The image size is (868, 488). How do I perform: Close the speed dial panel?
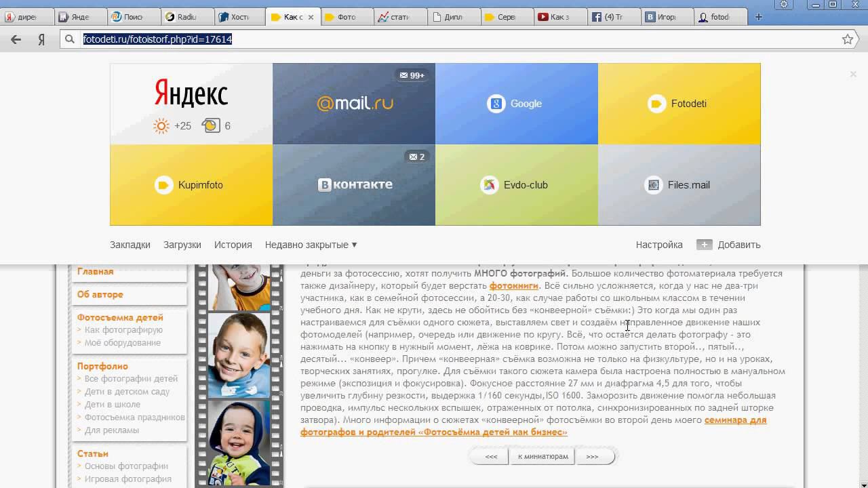tap(853, 74)
